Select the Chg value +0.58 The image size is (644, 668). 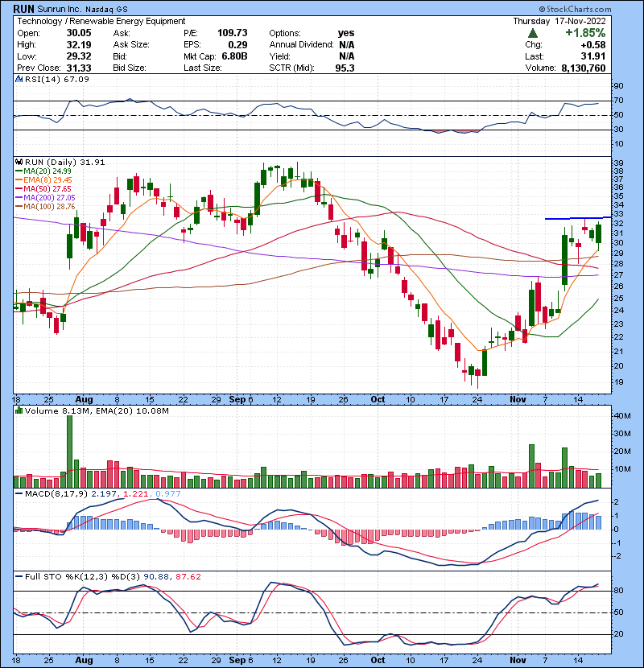[593, 45]
